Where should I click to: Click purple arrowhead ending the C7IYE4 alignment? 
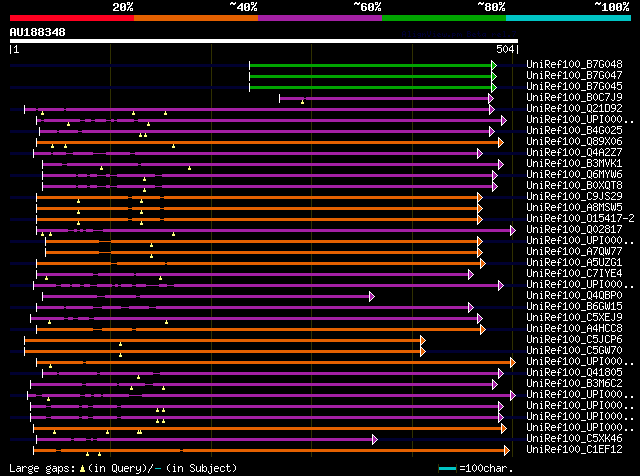(471, 275)
